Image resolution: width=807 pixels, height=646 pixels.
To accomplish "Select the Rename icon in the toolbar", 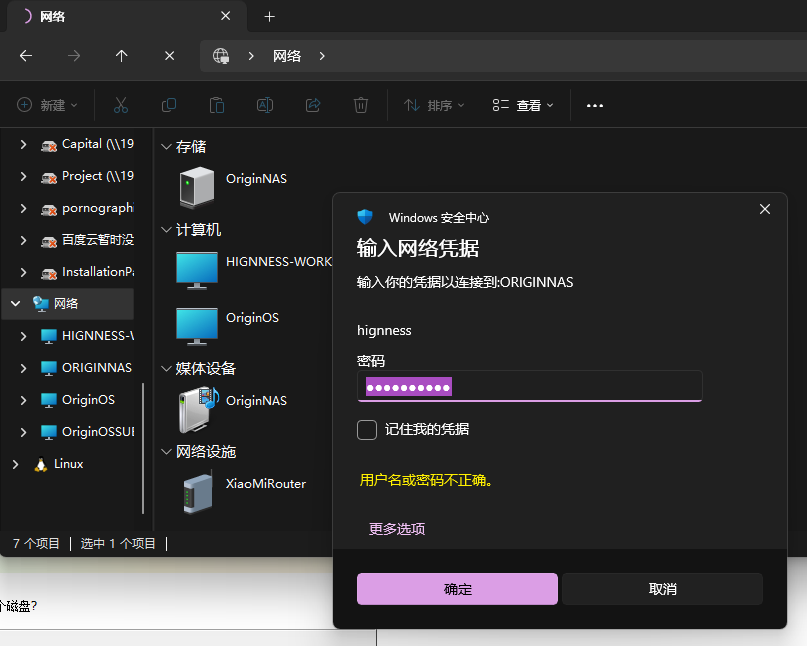I will pyautogui.click(x=264, y=104).
